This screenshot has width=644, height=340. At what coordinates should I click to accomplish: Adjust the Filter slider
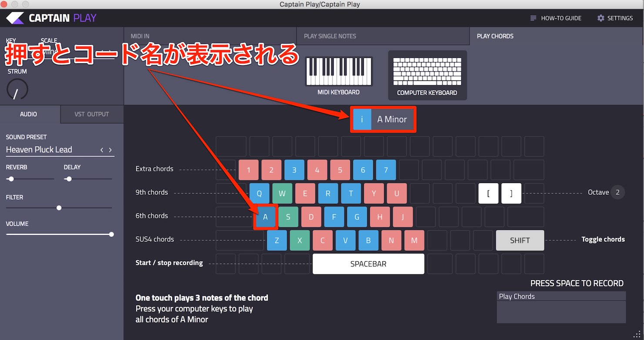(x=59, y=208)
